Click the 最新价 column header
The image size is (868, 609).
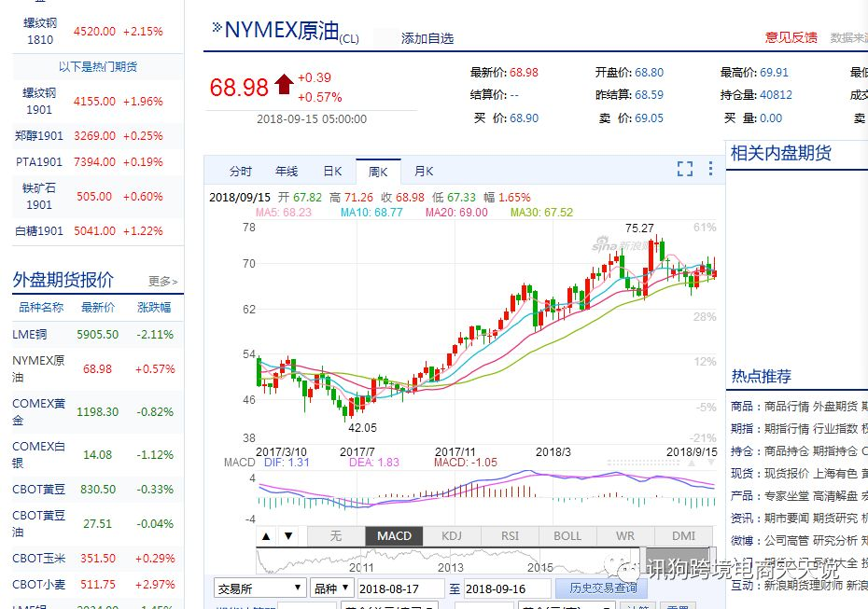tap(98, 308)
